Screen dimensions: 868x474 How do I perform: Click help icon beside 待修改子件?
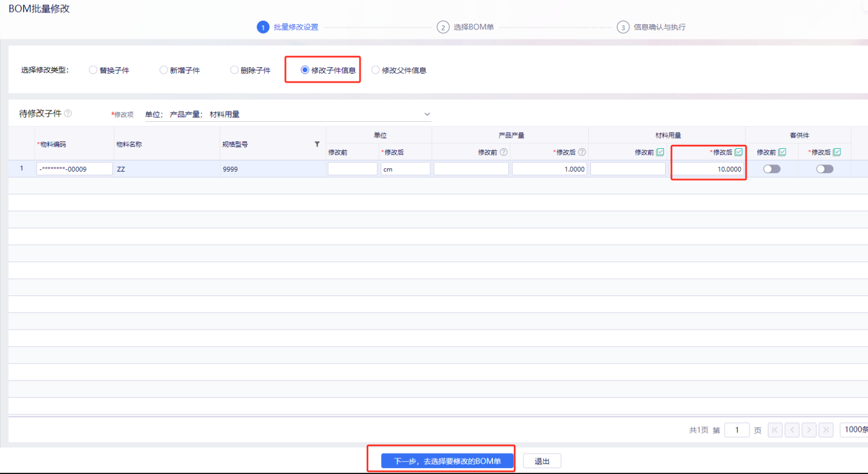68,113
